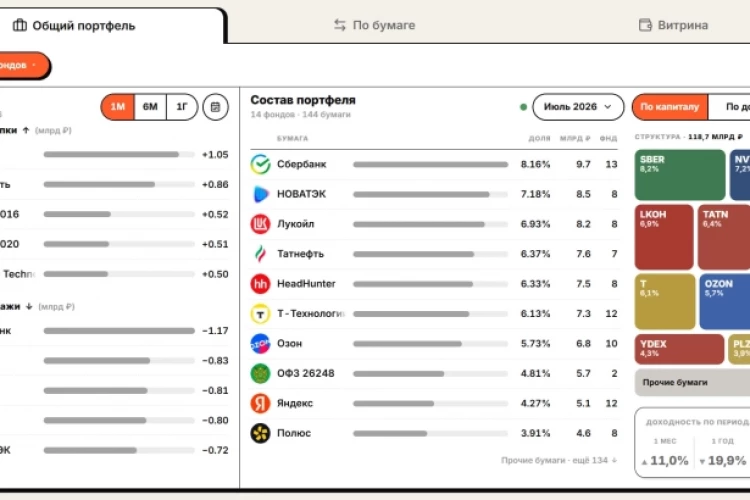The height and width of the screenshot is (500, 750).
Task: Switch to the По бумаге tab
Action: coord(375,25)
